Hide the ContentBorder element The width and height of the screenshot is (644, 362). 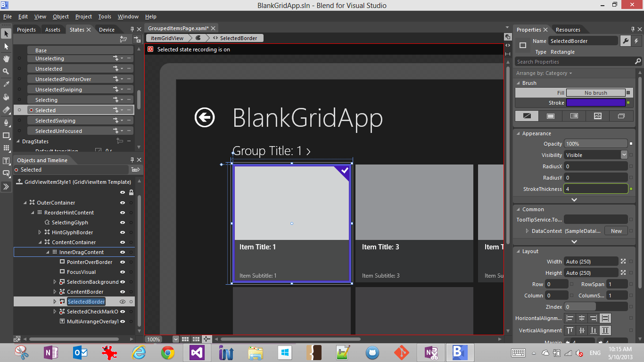(123, 292)
